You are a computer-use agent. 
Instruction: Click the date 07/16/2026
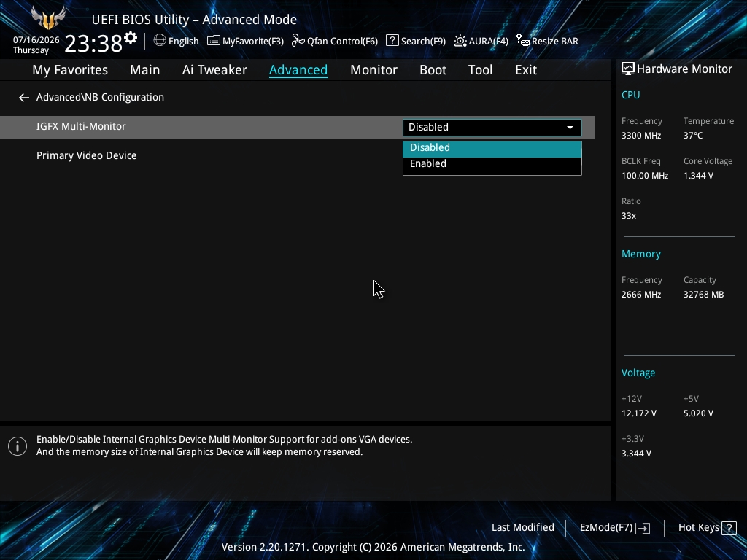(x=36, y=40)
